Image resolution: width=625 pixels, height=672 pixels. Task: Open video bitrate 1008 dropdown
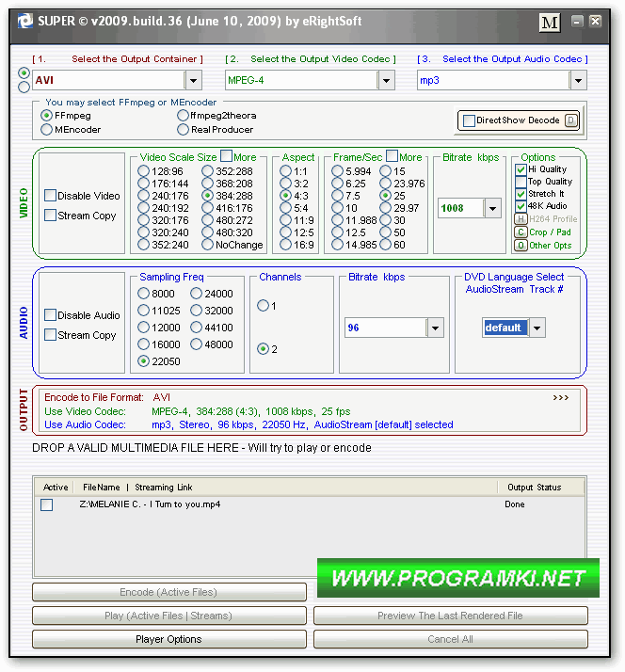[x=492, y=209]
